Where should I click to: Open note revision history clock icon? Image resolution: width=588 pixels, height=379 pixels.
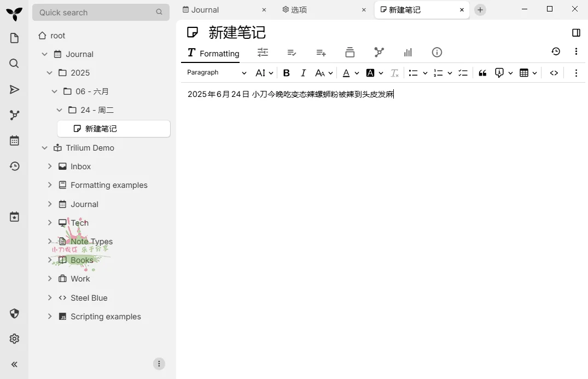[556, 51]
